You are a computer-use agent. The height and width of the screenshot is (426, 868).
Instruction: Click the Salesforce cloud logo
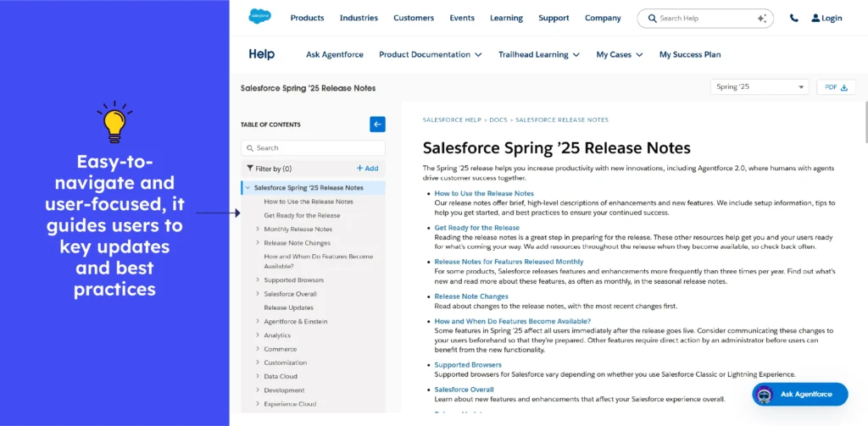259,17
